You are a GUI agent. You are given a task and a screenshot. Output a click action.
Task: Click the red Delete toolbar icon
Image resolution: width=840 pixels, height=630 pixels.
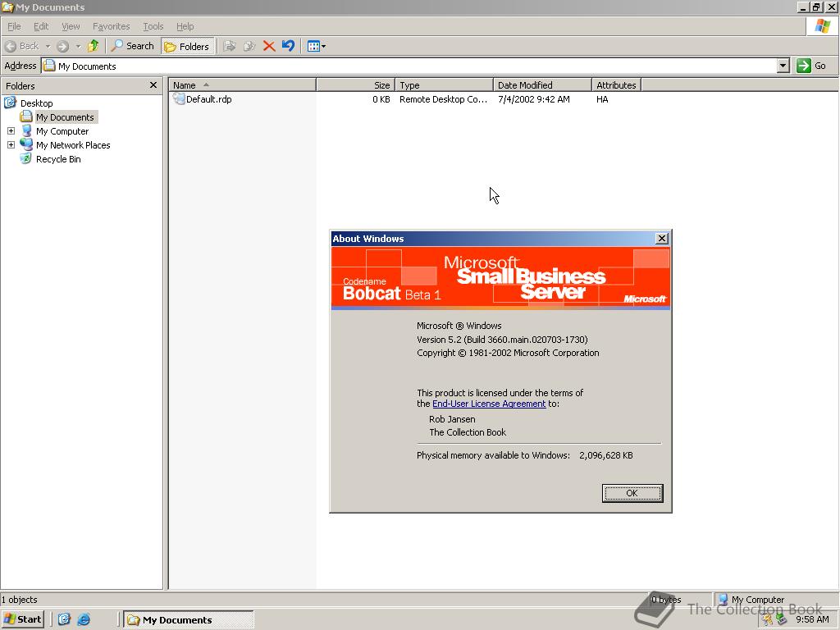pos(269,46)
